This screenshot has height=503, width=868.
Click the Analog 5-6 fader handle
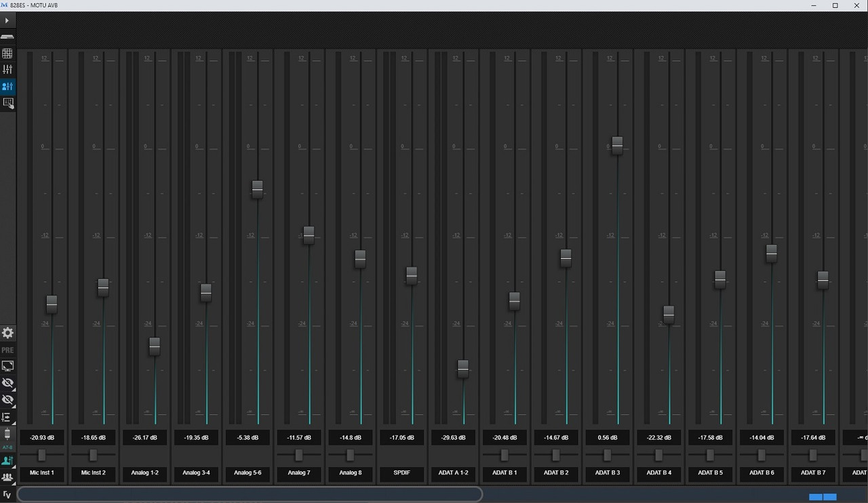257,189
